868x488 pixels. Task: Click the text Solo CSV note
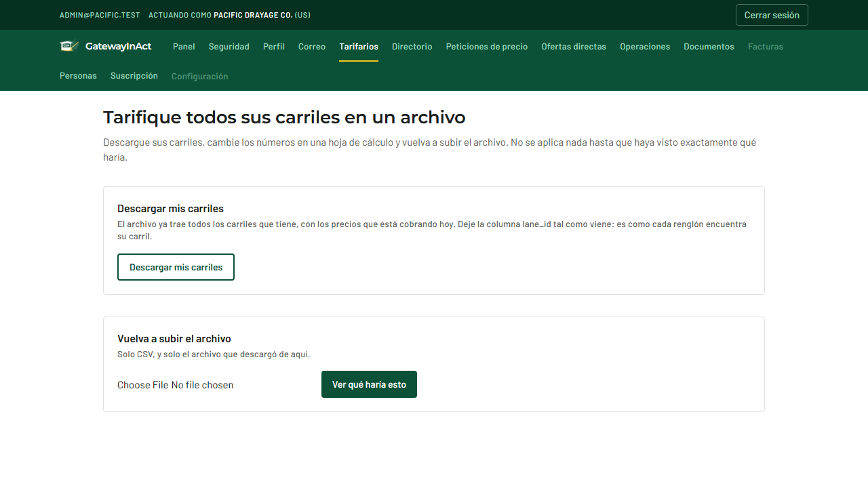click(x=214, y=354)
